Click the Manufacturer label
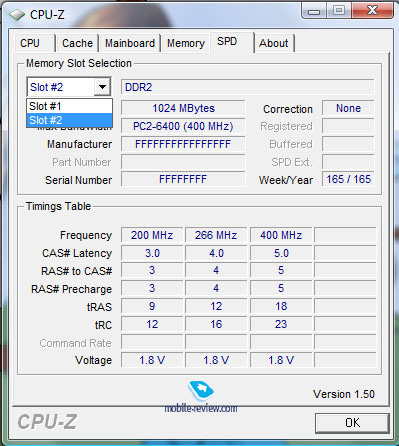The width and height of the screenshot is (399, 446). pos(79,144)
